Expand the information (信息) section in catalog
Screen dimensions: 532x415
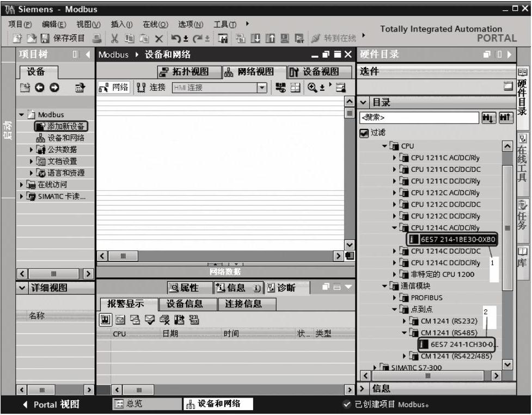362,388
